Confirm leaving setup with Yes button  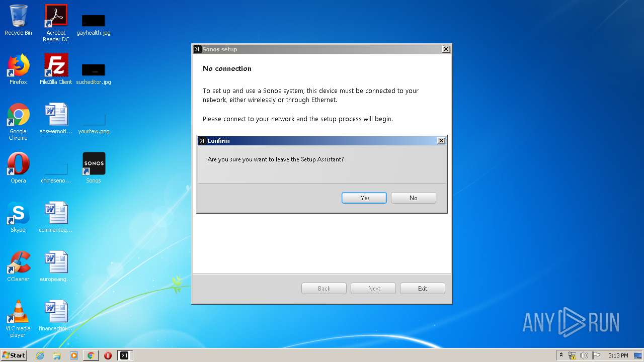point(364,198)
